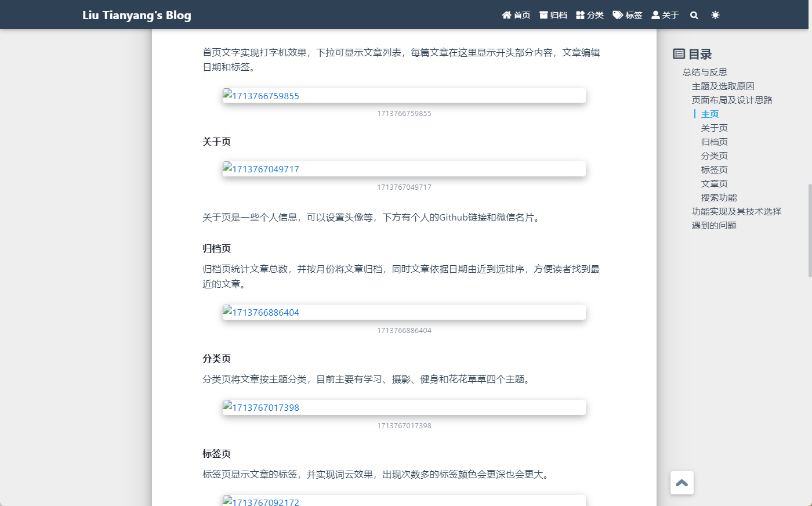812x506 pixels.
Task: Click paragraph starting 归档页统计文章总数
Action: [401, 277]
